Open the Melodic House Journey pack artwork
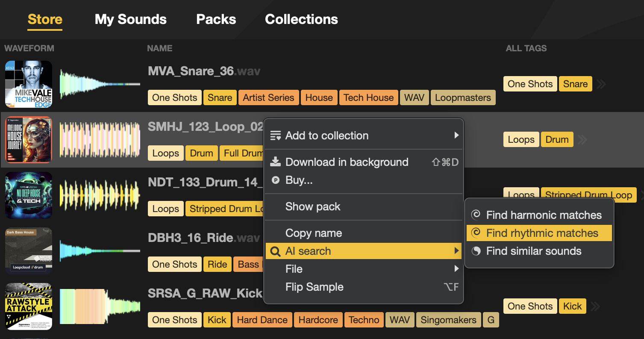Image resolution: width=644 pixels, height=339 pixels. pyautogui.click(x=29, y=140)
